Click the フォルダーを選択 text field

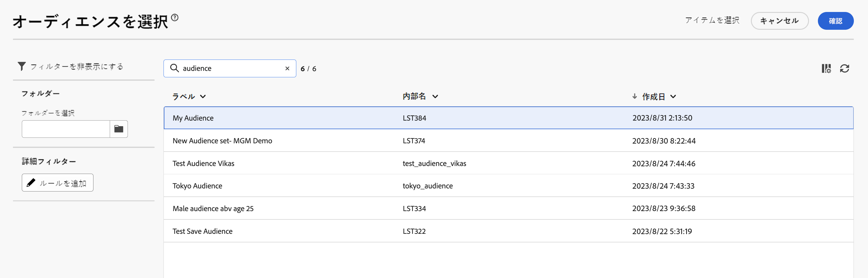66,129
